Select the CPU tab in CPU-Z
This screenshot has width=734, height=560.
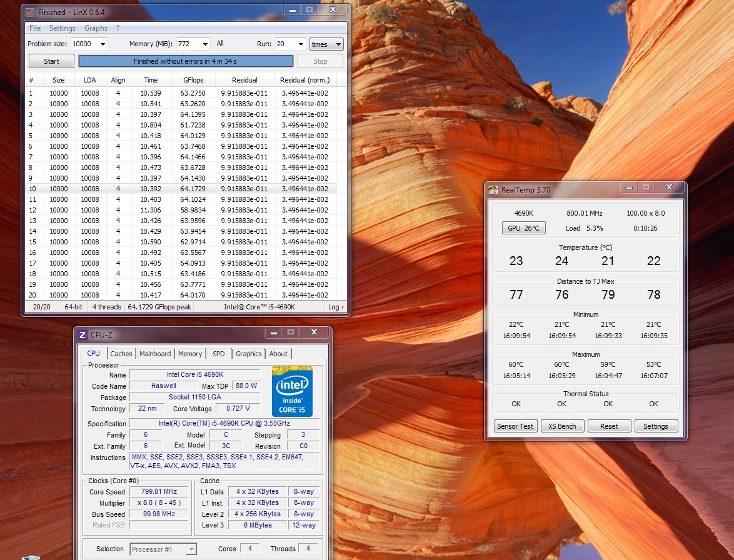tap(94, 353)
